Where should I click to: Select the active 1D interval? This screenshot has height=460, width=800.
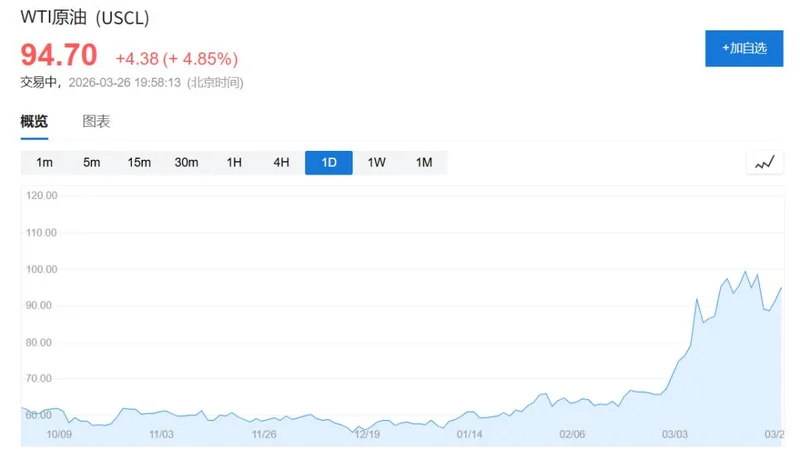[329, 162]
